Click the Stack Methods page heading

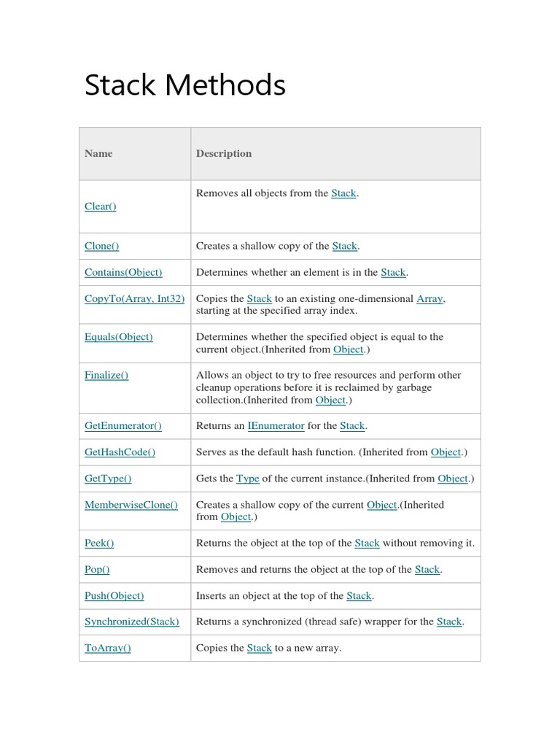(185, 85)
